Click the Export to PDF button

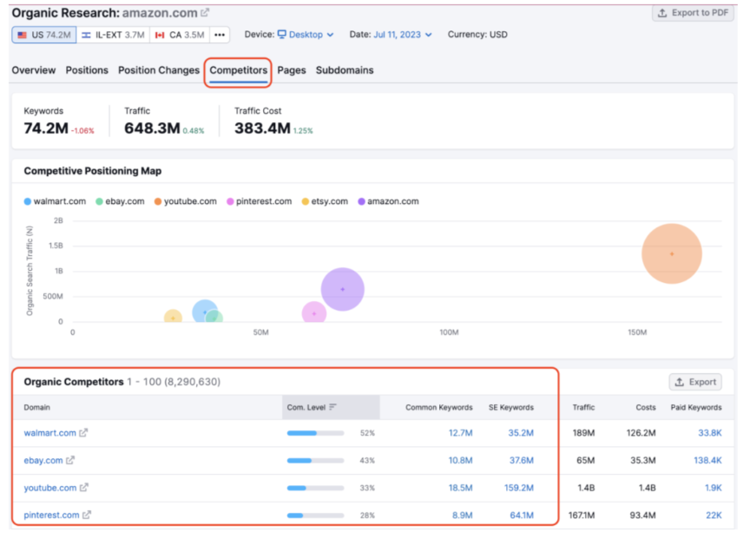[x=693, y=13]
